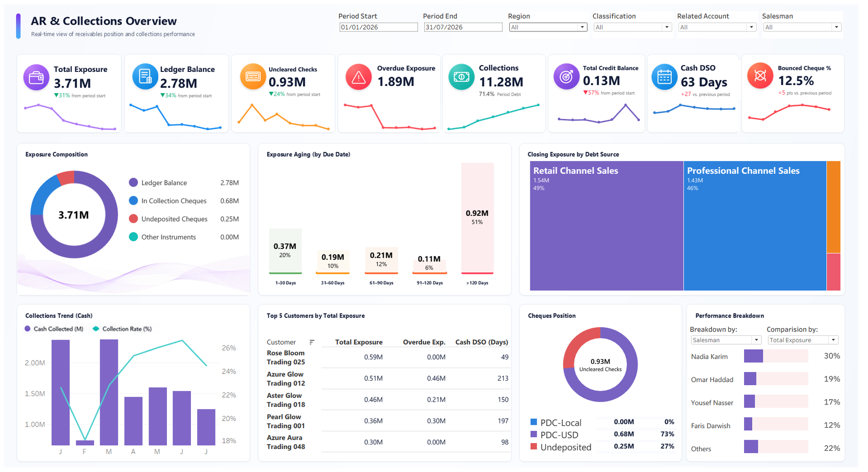Select the Retail Channel Sales treemap block
Screen dimensions: 868x472
pyautogui.click(x=607, y=226)
